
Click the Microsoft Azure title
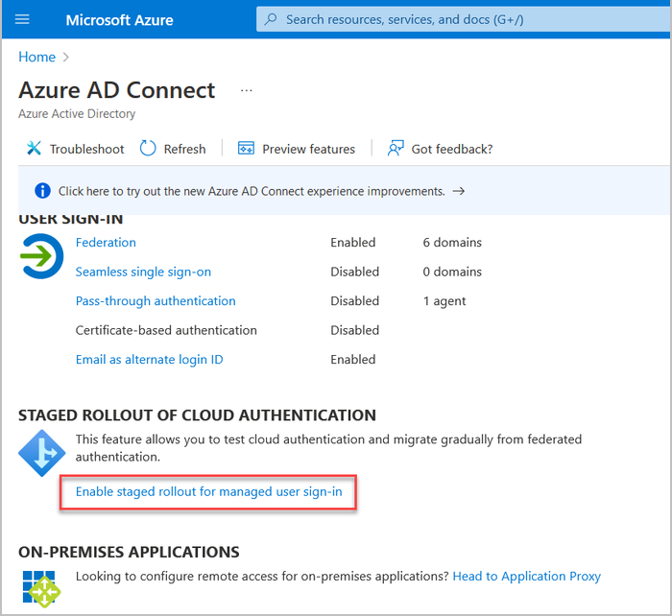120,20
